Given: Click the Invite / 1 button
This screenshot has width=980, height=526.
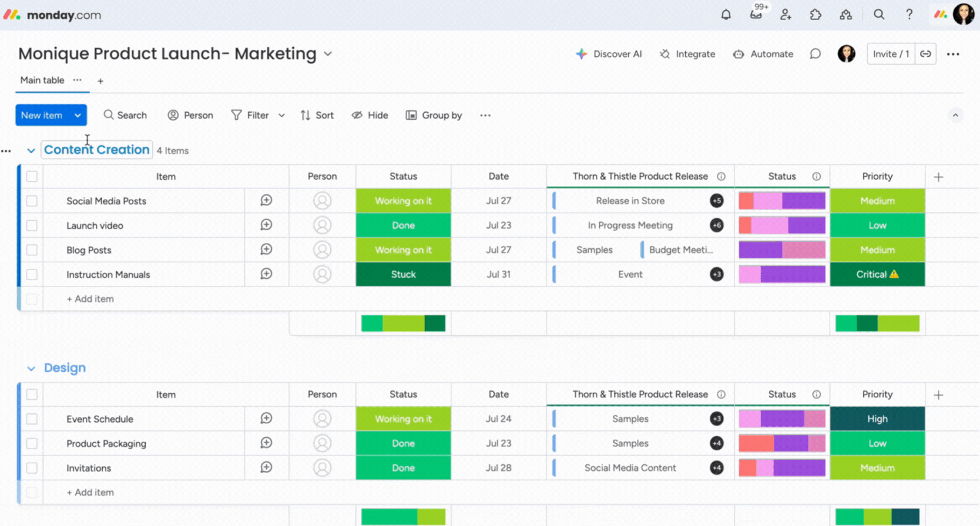Looking at the screenshot, I should [x=890, y=54].
